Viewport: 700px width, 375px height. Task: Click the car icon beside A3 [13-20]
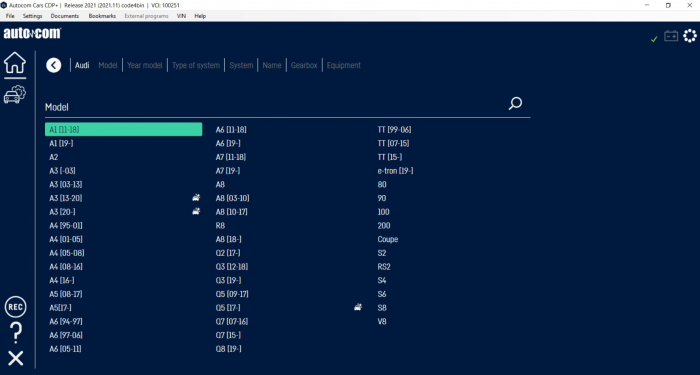coord(196,198)
